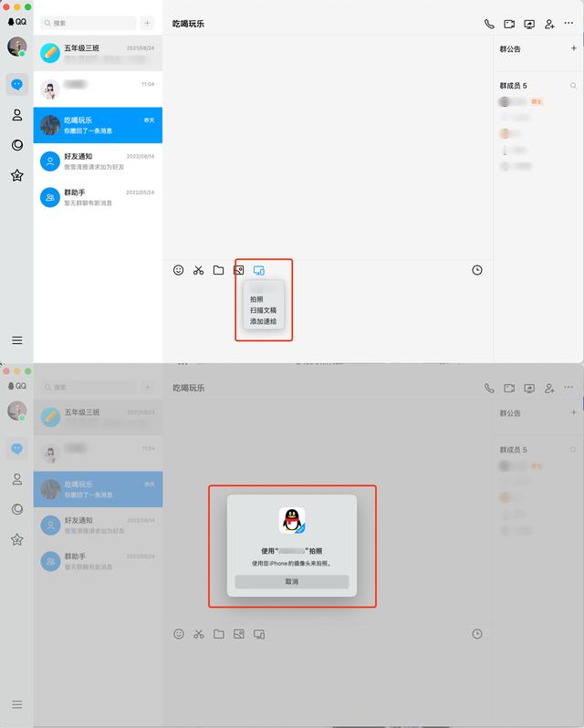
Task: Share screen using the monitor icon
Action: pyautogui.click(x=529, y=24)
